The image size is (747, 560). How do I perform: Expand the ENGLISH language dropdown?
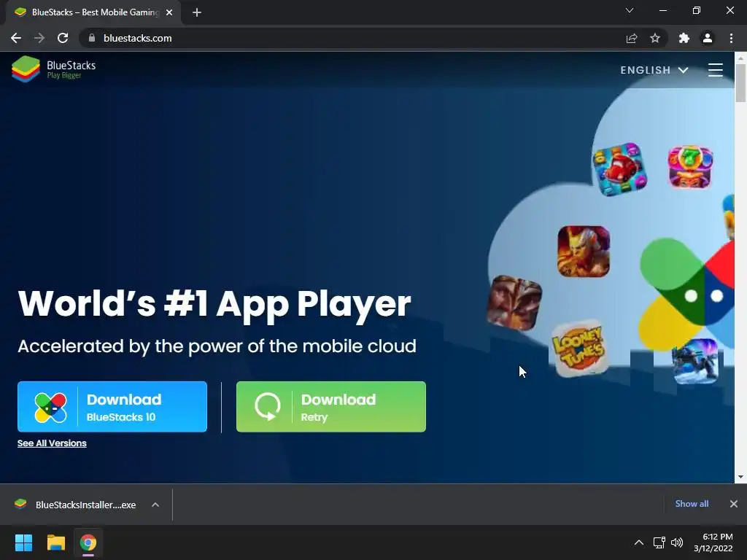pos(654,70)
